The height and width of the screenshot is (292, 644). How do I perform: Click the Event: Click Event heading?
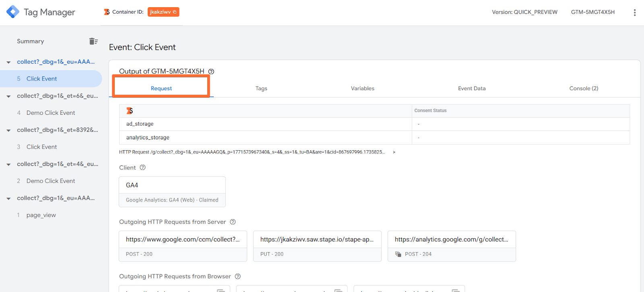coord(142,47)
